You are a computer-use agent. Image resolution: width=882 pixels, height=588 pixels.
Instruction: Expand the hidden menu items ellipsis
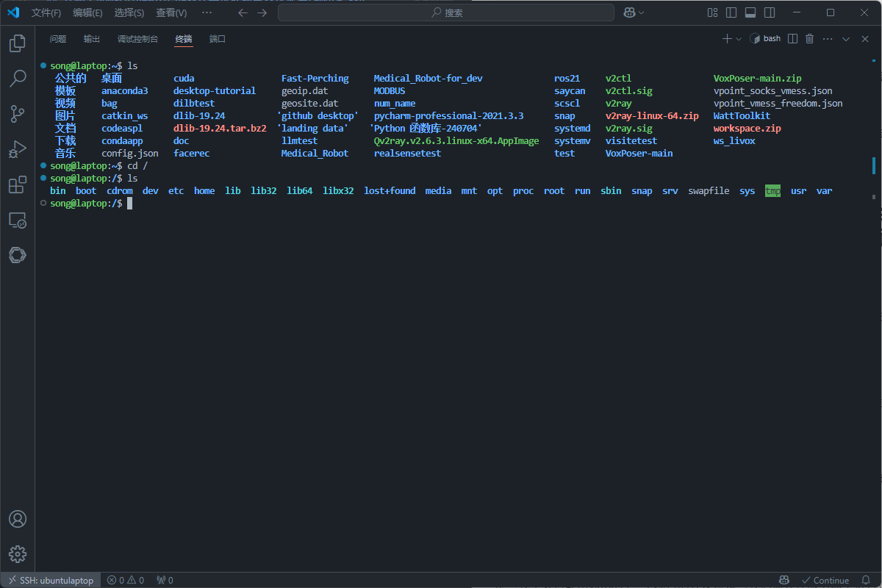[207, 12]
